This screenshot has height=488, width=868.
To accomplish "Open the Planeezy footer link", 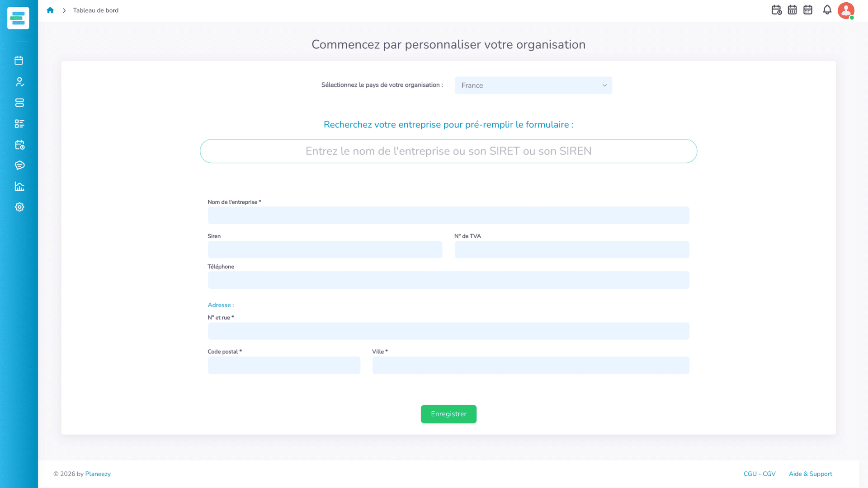I will click(98, 474).
